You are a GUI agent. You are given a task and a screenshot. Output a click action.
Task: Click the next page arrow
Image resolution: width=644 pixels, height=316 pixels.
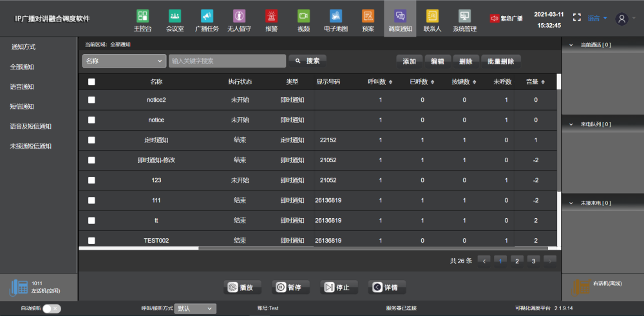(550, 261)
